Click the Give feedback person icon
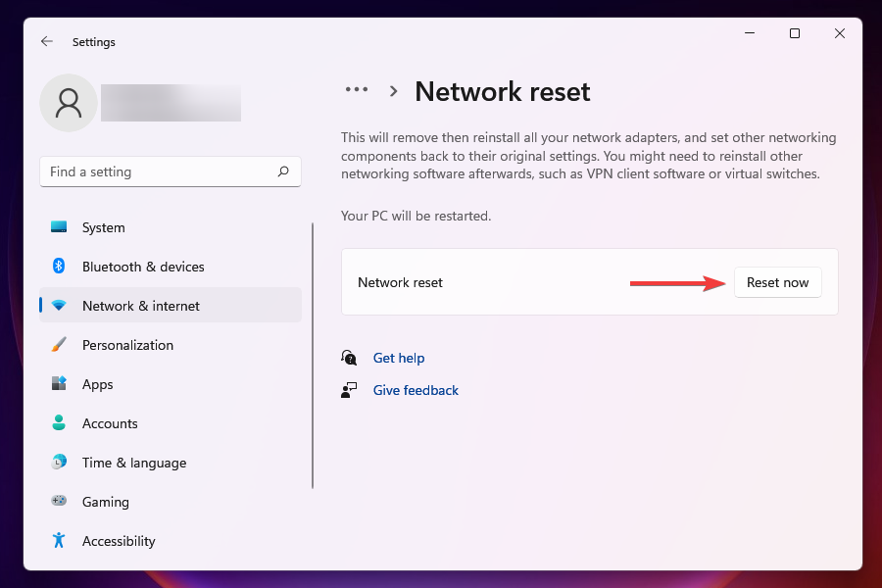 (349, 390)
